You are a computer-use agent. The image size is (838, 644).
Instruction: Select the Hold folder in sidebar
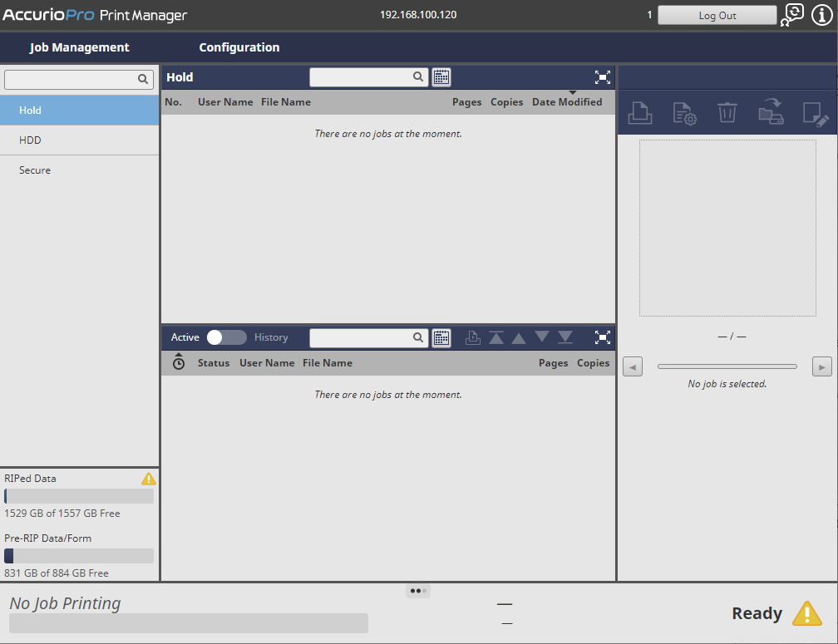[80, 110]
